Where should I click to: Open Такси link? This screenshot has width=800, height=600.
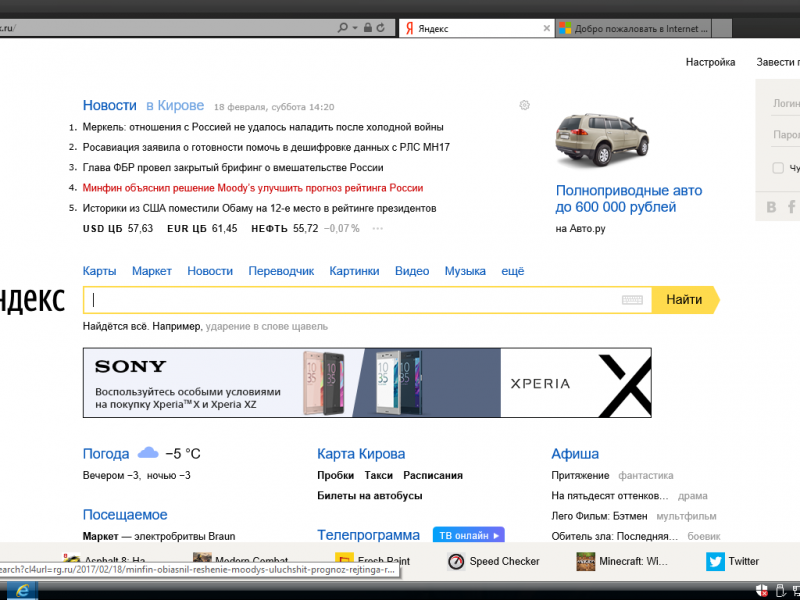(378, 476)
